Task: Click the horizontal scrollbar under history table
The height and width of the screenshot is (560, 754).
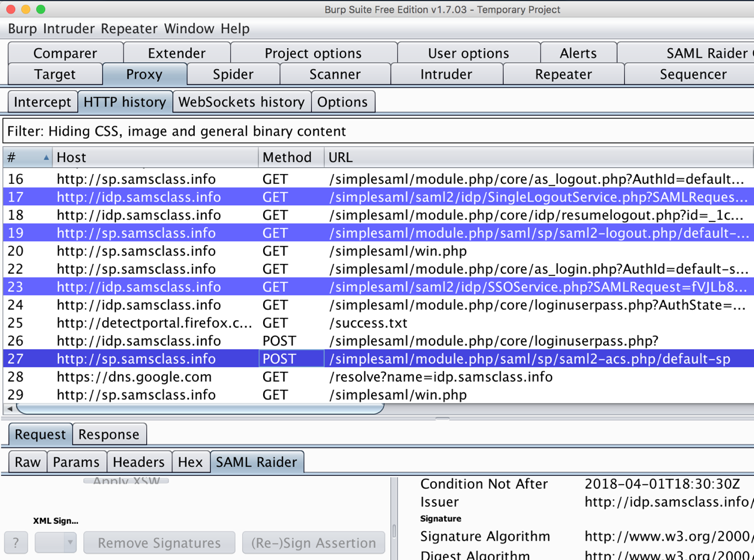Action: pos(200,408)
